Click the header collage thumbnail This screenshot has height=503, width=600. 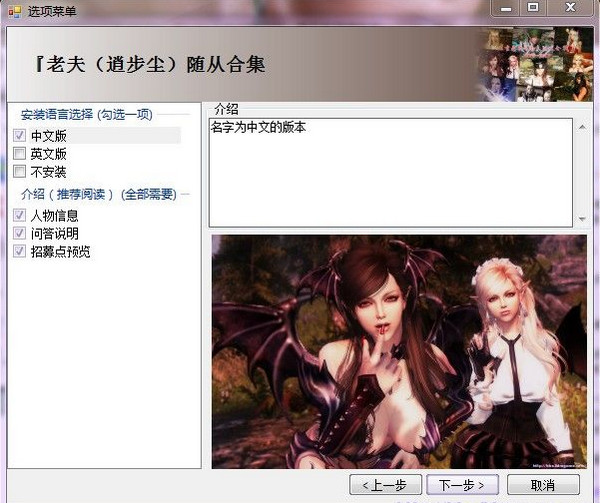point(535,64)
